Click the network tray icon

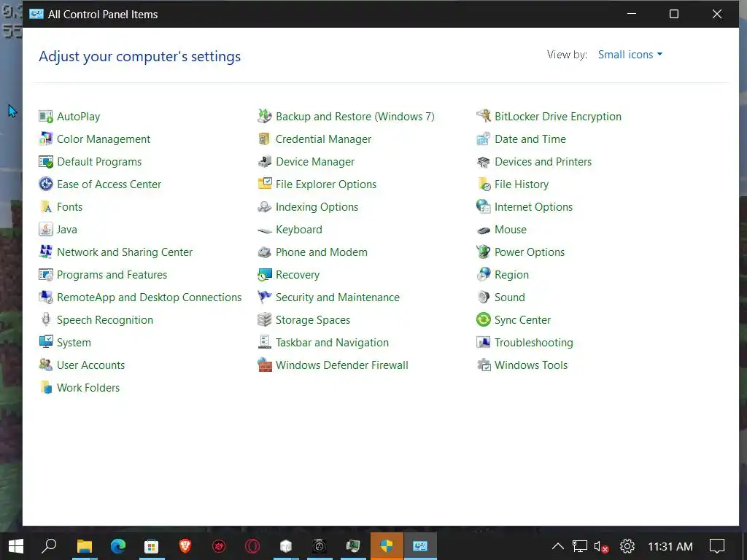(x=579, y=546)
